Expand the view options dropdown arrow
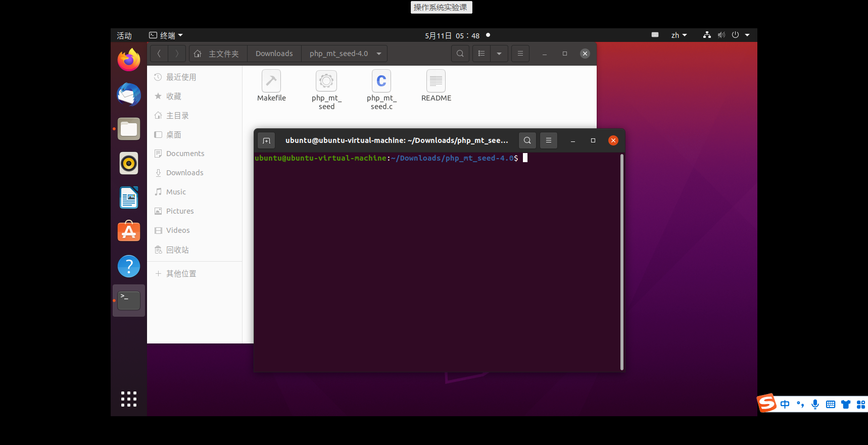 click(x=499, y=54)
